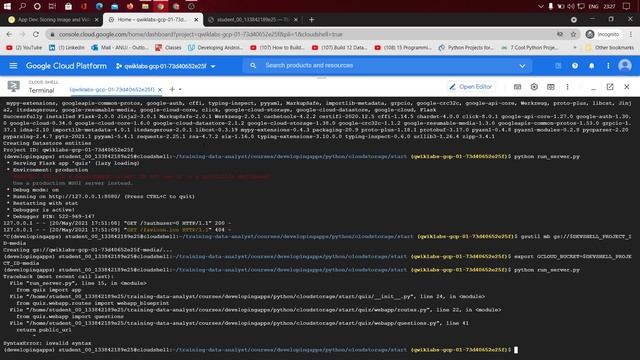Click the Google Cloud Platform logo text
640x360 pixels.
66,66
